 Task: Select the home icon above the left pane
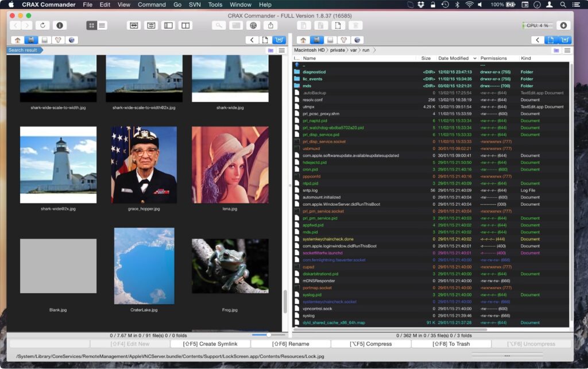pos(17,39)
